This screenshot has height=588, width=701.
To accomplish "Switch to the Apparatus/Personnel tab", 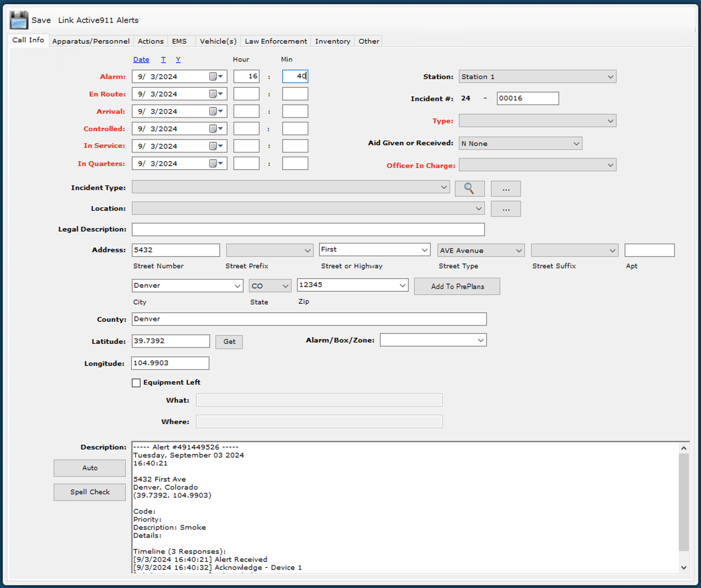I will pos(91,41).
